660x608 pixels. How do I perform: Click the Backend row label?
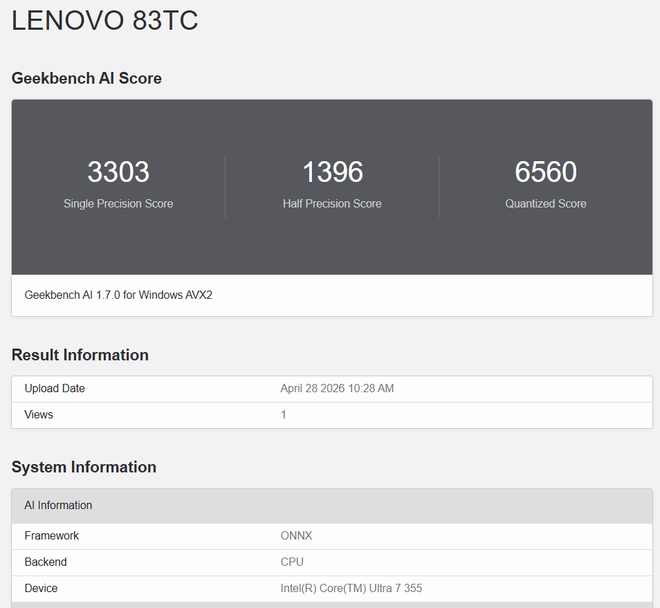coord(45,562)
